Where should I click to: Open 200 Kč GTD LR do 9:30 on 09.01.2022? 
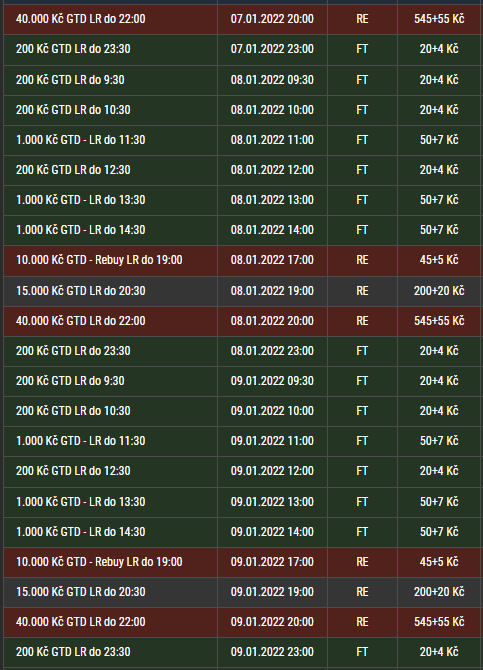coord(70,381)
